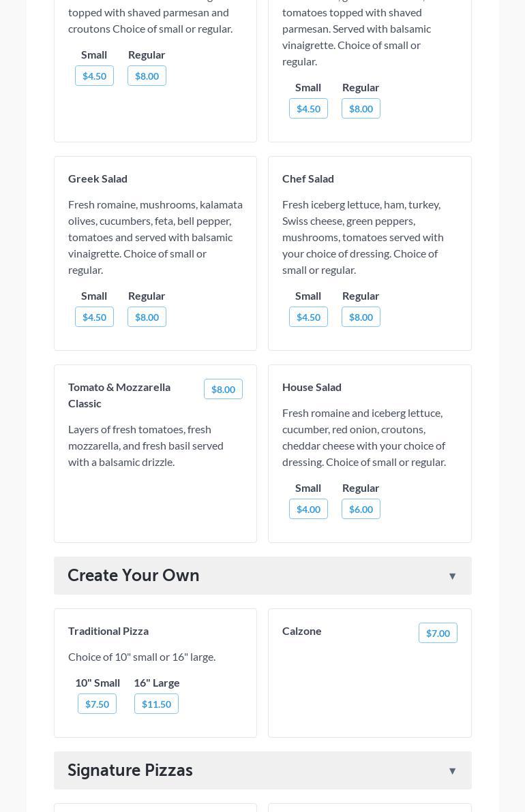The image size is (525, 812).
Task: Order 10" Small Traditional Pizza at $7.50
Action: pyautogui.click(x=97, y=704)
